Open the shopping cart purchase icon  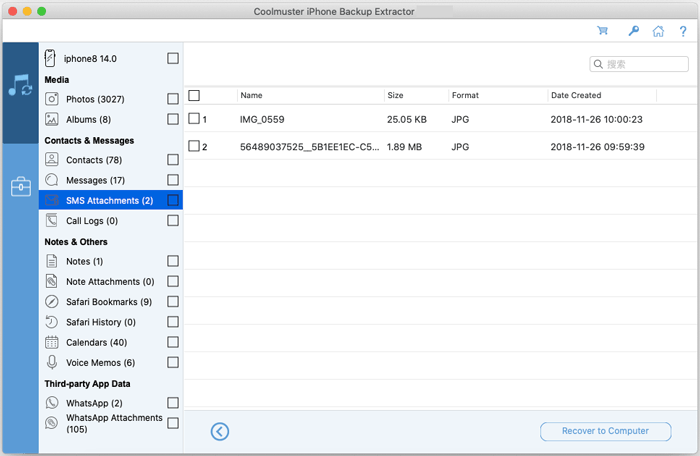pyautogui.click(x=603, y=31)
